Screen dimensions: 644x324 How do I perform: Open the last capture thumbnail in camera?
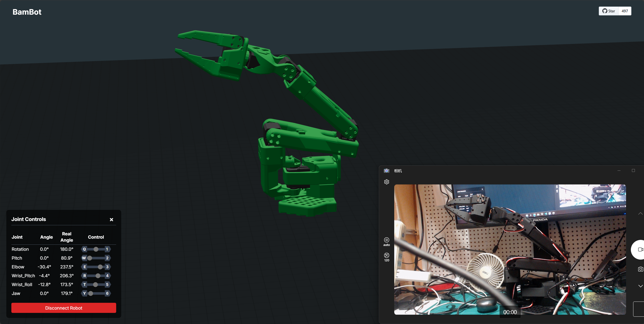[x=639, y=309]
